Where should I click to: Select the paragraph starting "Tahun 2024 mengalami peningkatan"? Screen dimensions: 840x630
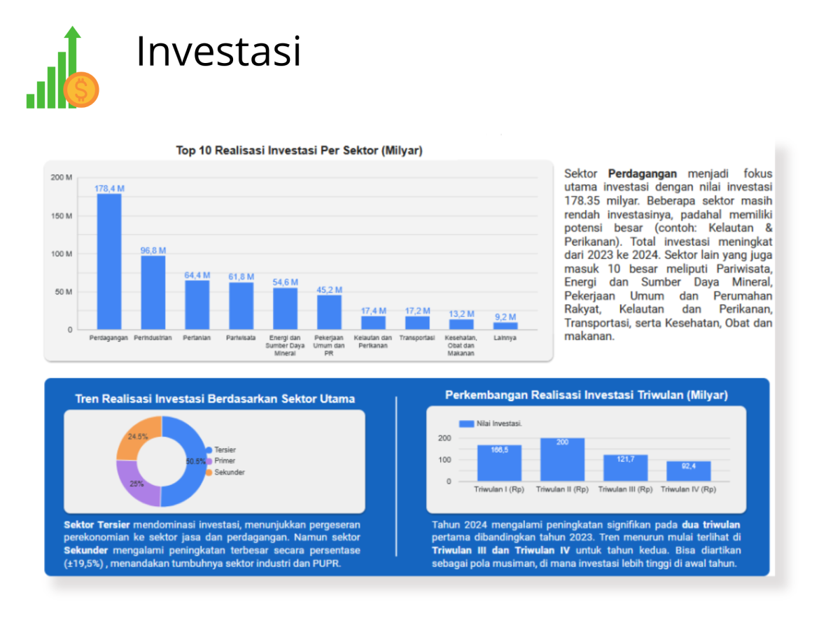[587, 544]
